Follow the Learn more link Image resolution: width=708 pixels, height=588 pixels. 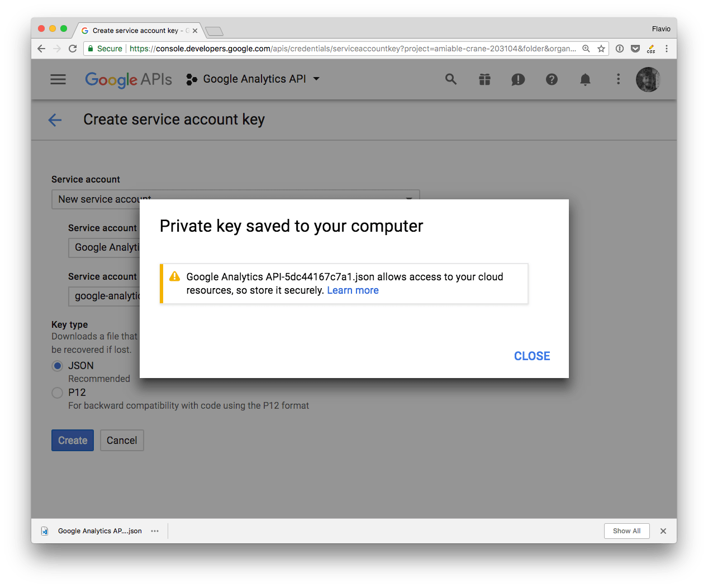pos(353,290)
